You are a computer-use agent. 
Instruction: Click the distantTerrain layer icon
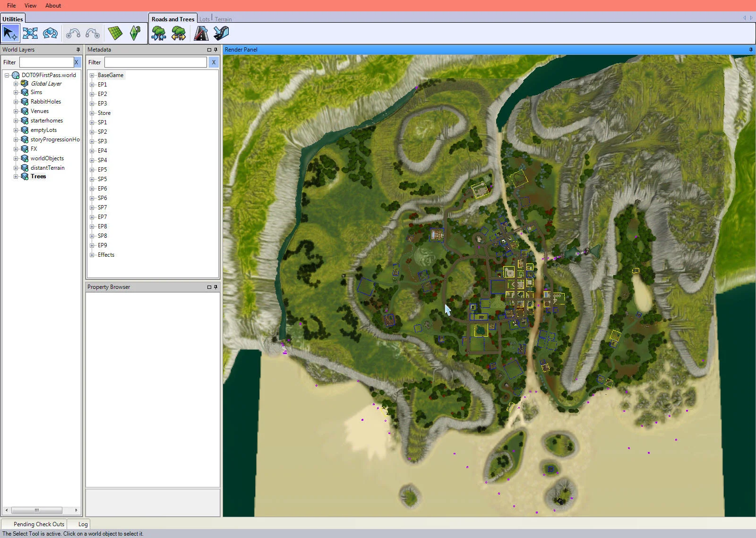[25, 168]
